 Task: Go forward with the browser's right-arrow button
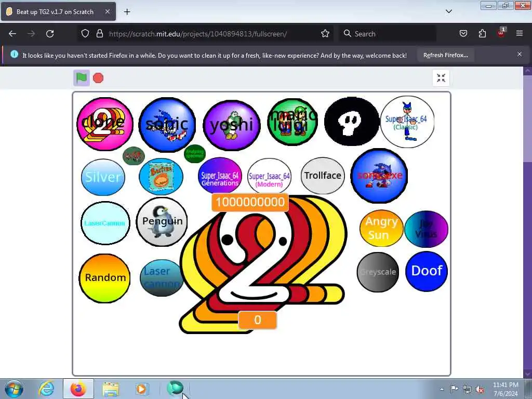point(31,34)
